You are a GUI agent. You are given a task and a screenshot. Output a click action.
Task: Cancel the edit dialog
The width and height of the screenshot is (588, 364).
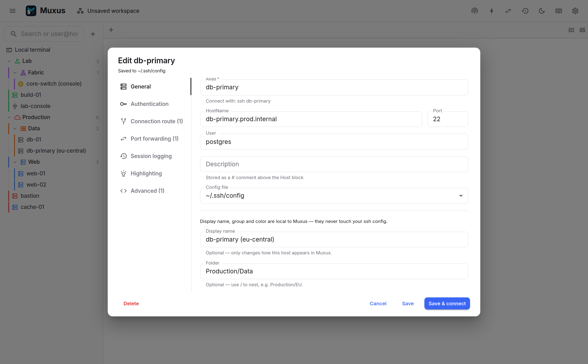pyautogui.click(x=378, y=304)
